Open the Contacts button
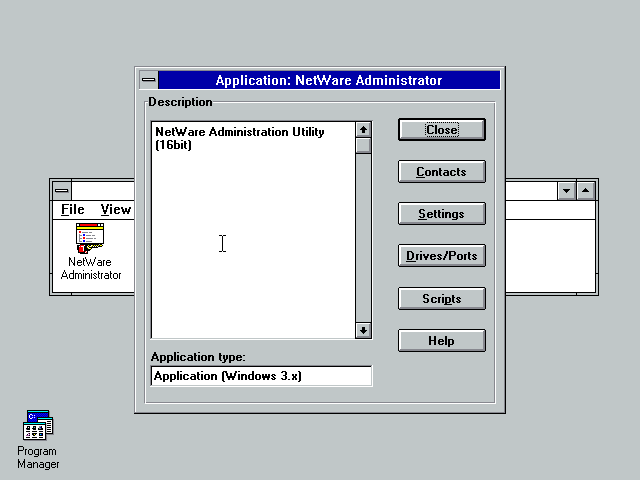 (442, 172)
